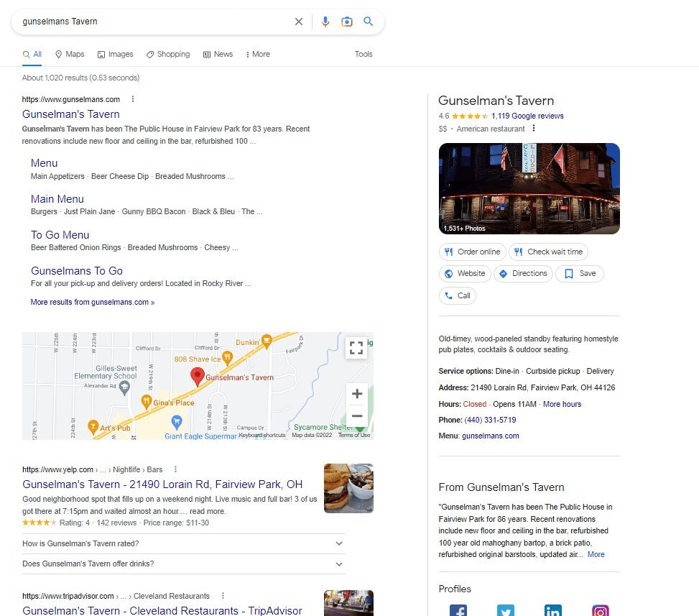Open the Tools options
The image size is (699, 616).
click(364, 55)
